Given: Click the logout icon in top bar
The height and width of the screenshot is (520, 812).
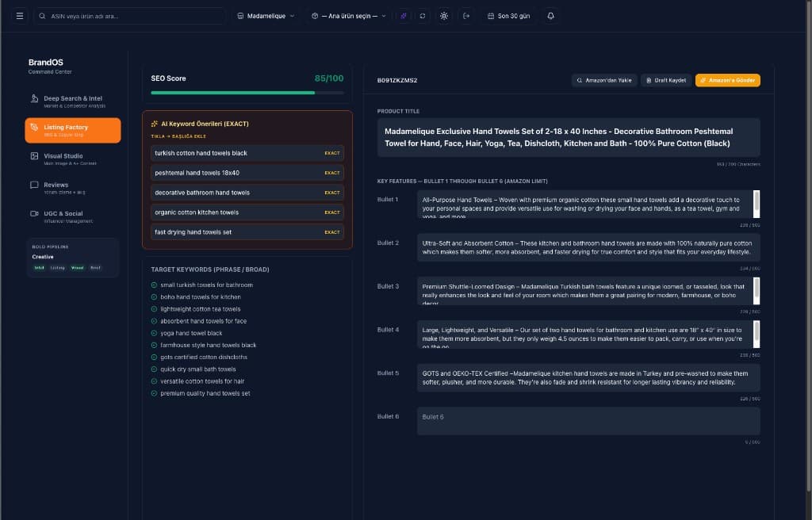Looking at the screenshot, I should [x=466, y=16].
